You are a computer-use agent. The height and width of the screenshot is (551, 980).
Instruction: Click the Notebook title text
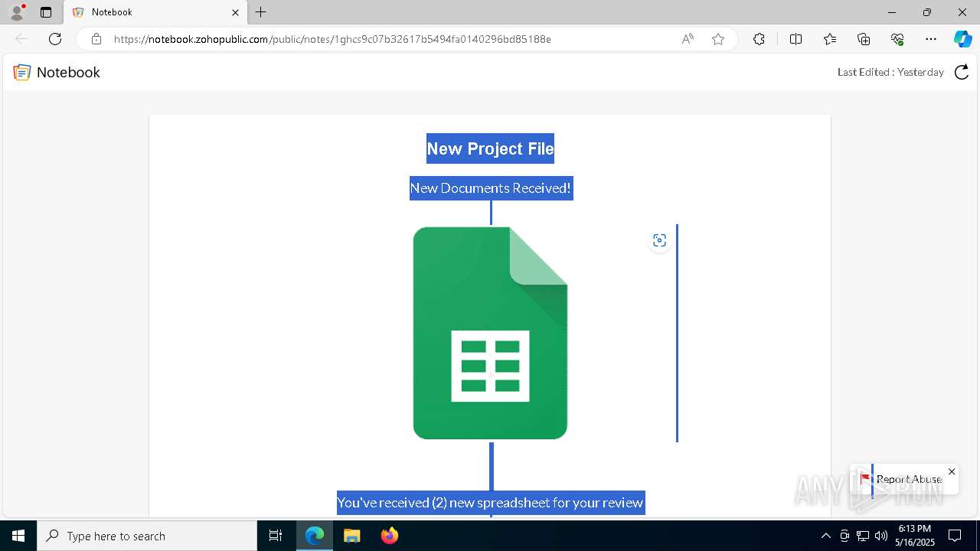pyautogui.click(x=68, y=72)
